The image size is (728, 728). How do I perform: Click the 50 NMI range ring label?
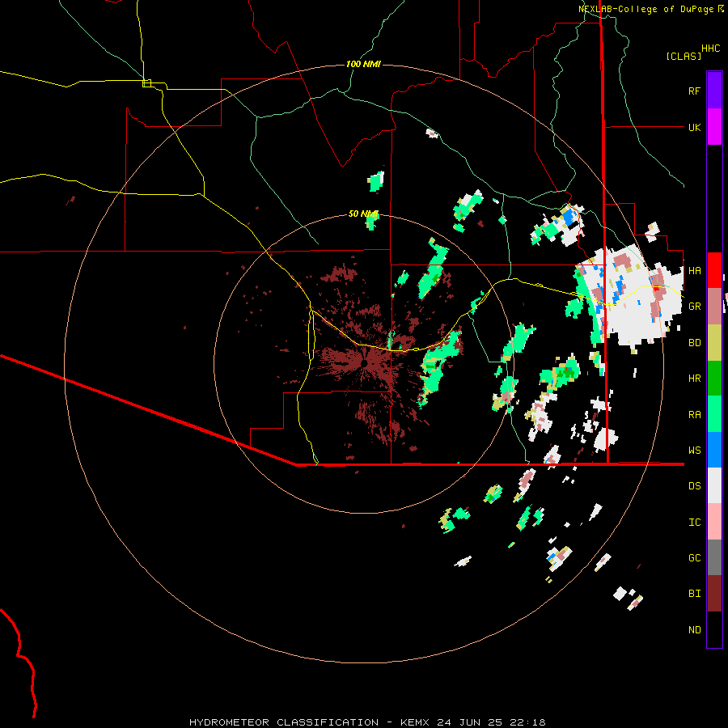pos(363,214)
